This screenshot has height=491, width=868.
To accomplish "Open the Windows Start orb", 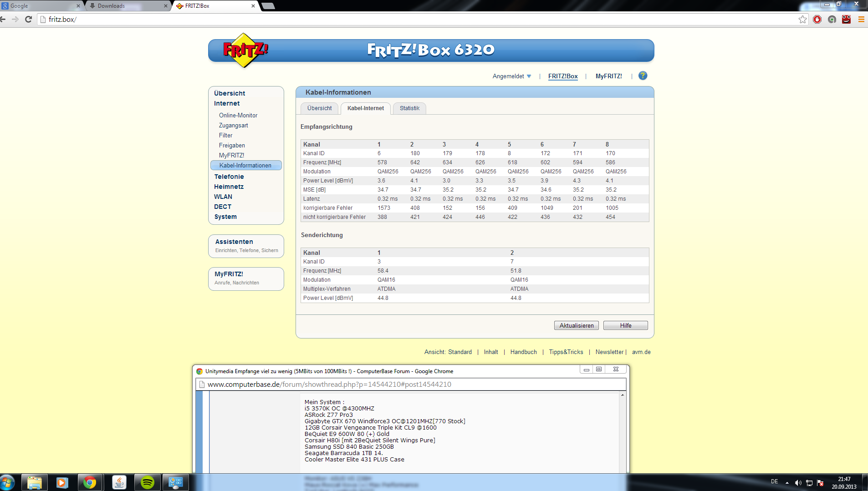I will (x=8, y=482).
